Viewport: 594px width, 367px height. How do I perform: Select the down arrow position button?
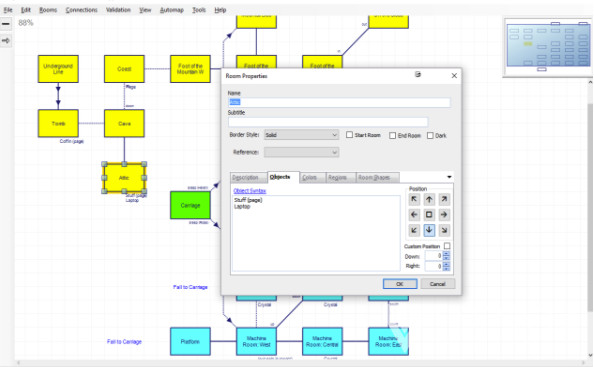pyautogui.click(x=429, y=230)
